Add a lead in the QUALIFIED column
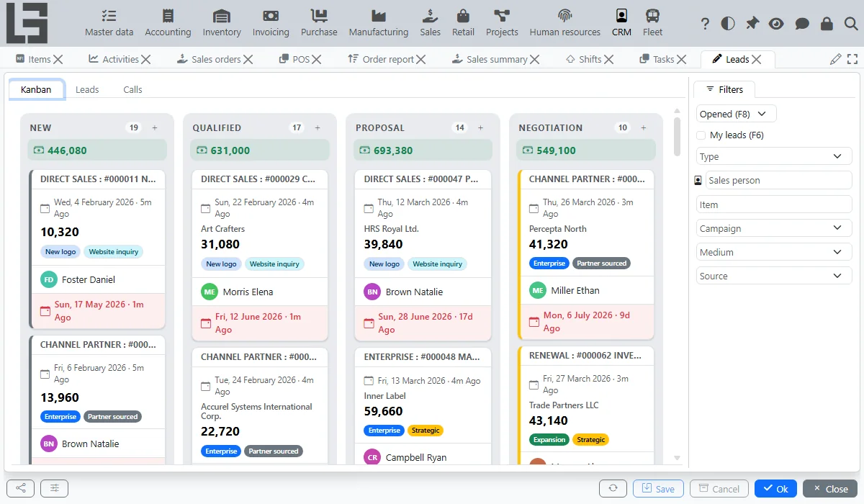864x504 pixels. click(x=318, y=127)
